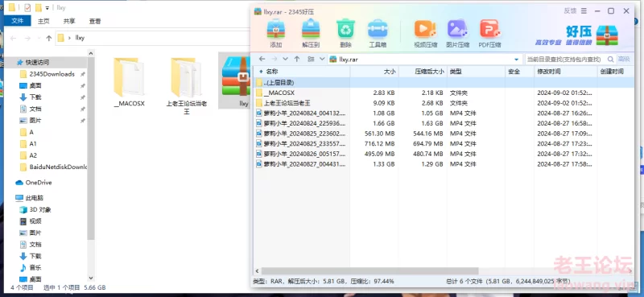Select the 上老王论坛当老王 folder in Explorer
Image resolution: width=644 pixels, height=297 pixels.
(187, 85)
